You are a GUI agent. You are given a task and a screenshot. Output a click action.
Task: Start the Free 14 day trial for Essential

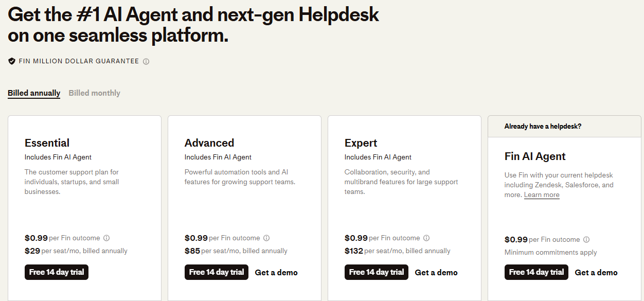[x=56, y=272]
